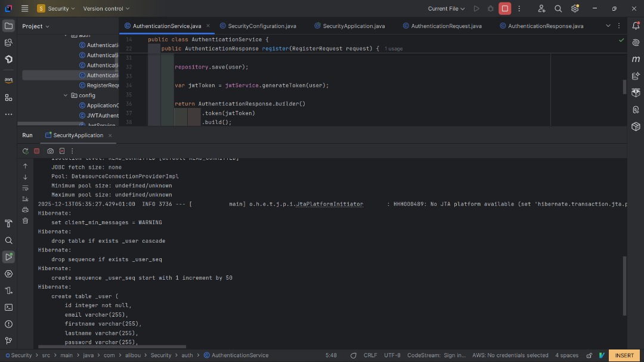Click AWS No credentials selected
The height and width of the screenshot is (362, 644).
click(510, 355)
